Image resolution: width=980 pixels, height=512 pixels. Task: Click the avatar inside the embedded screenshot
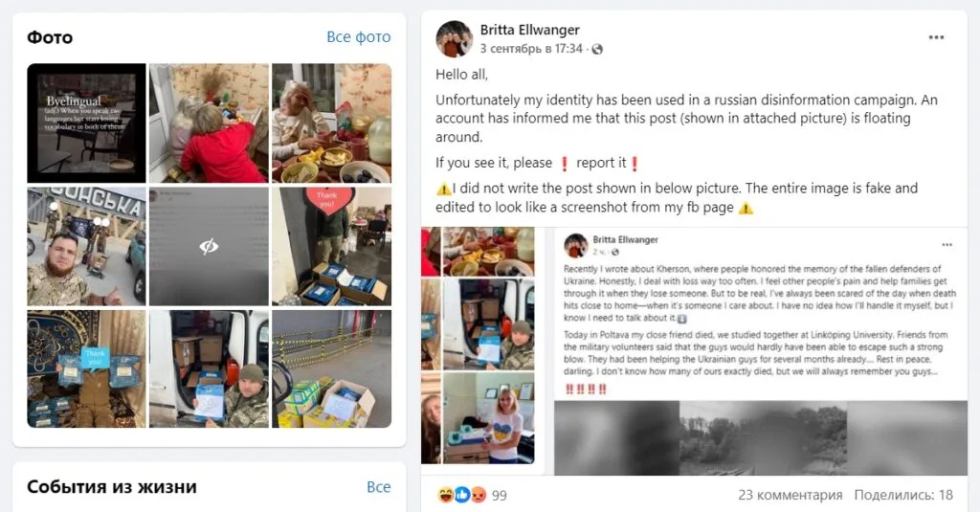pyautogui.click(x=575, y=246)
